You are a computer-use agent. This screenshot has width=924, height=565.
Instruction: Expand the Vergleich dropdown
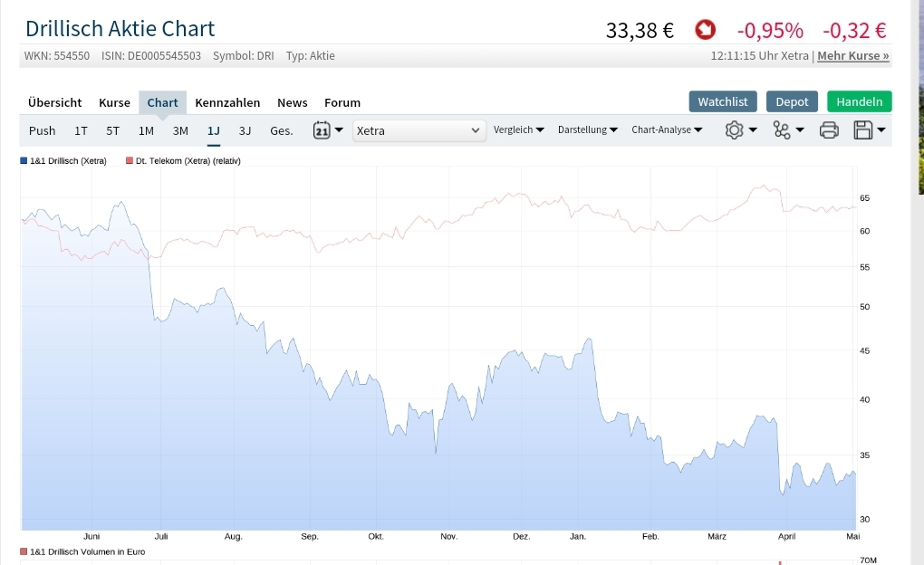[518, 130]
